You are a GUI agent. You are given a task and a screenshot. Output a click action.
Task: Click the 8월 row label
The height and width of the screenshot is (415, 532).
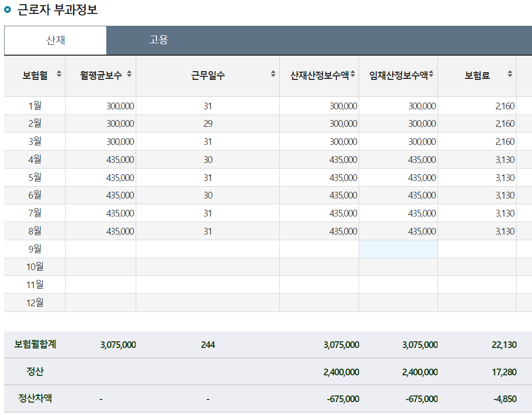[35, 231]
